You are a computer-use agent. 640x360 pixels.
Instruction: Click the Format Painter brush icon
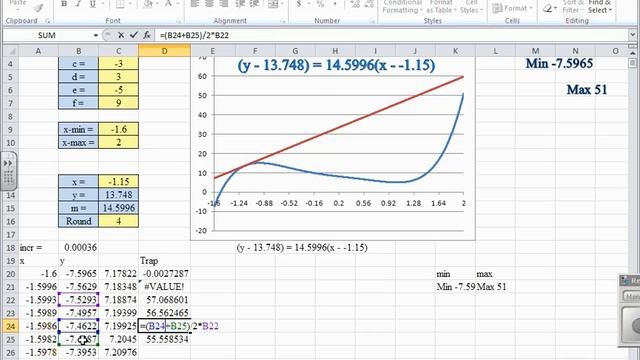pyautogui.click(x=39, y=7)
